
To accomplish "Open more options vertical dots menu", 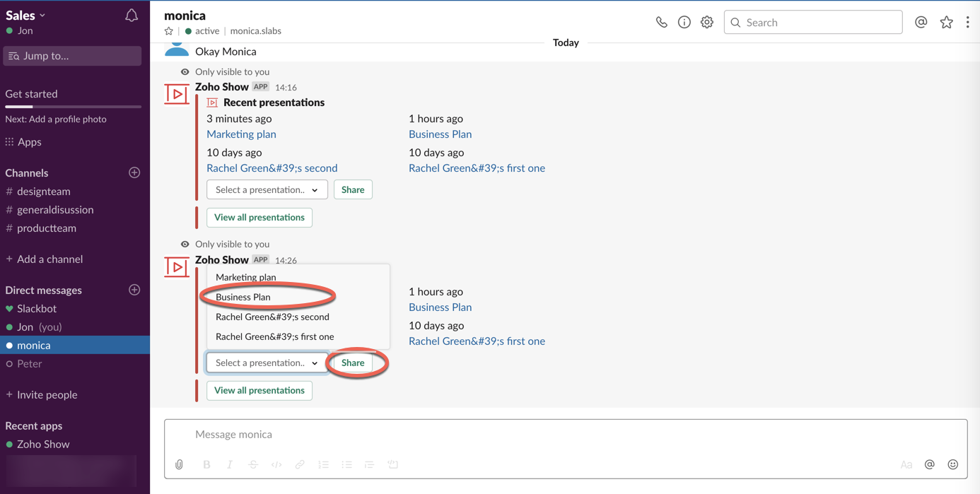I will click(967, 23).
